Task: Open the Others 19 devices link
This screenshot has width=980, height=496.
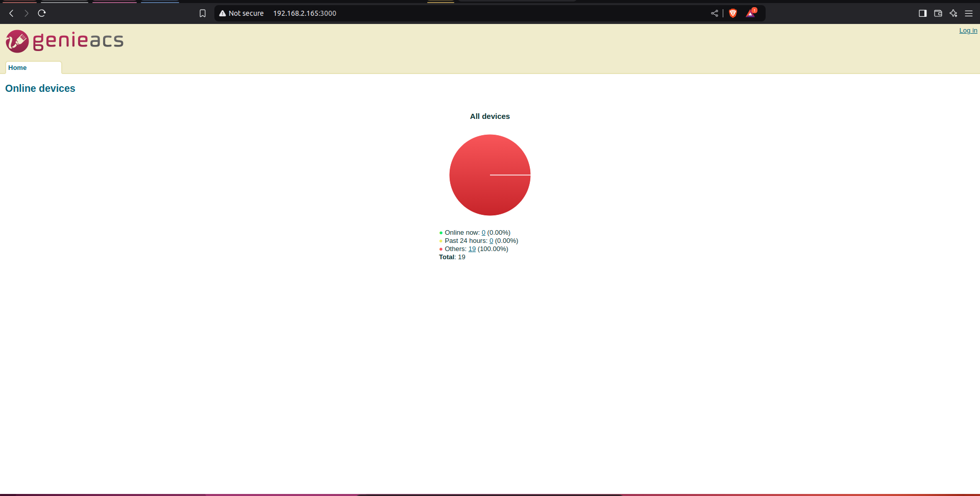Action: pyautogui.click(x=472, y=249)
